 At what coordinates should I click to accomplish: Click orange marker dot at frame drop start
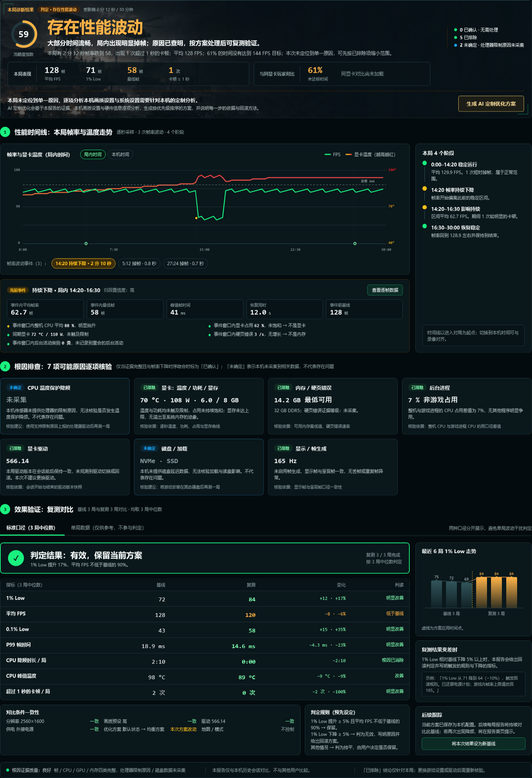196,218
